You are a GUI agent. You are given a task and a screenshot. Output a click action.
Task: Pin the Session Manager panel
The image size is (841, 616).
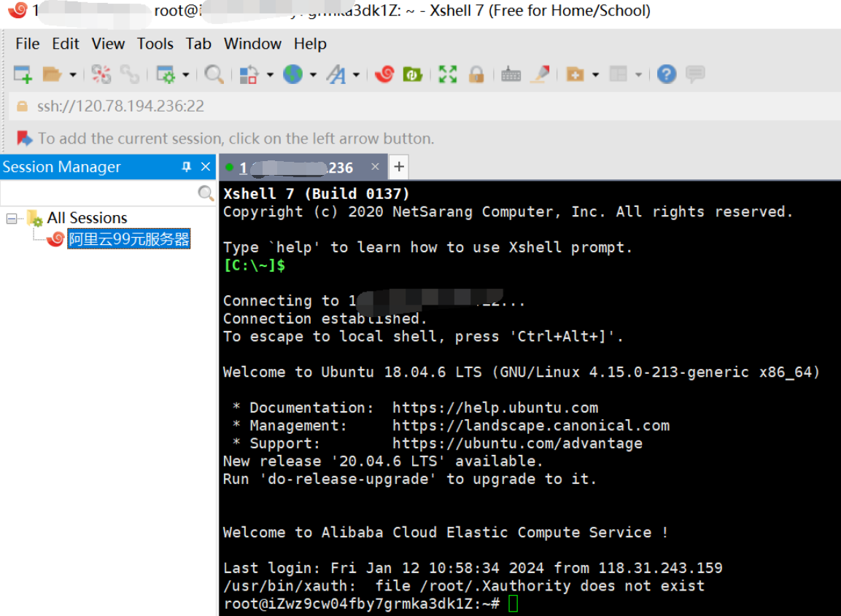point(186,167)
